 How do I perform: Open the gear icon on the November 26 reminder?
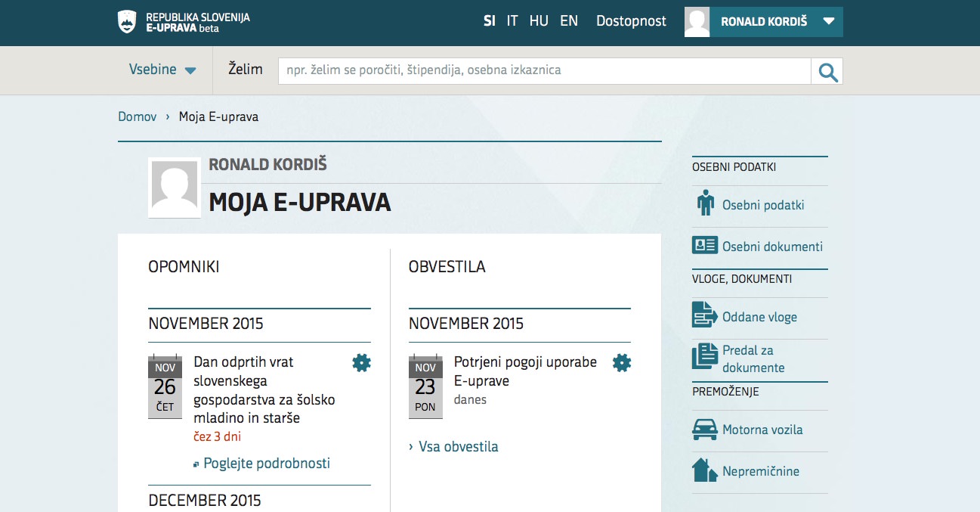pos(360,362)
